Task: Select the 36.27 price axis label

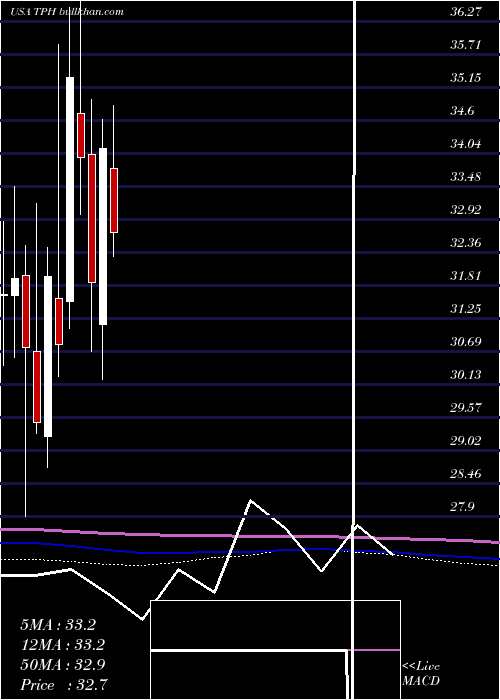Action: 466,12
